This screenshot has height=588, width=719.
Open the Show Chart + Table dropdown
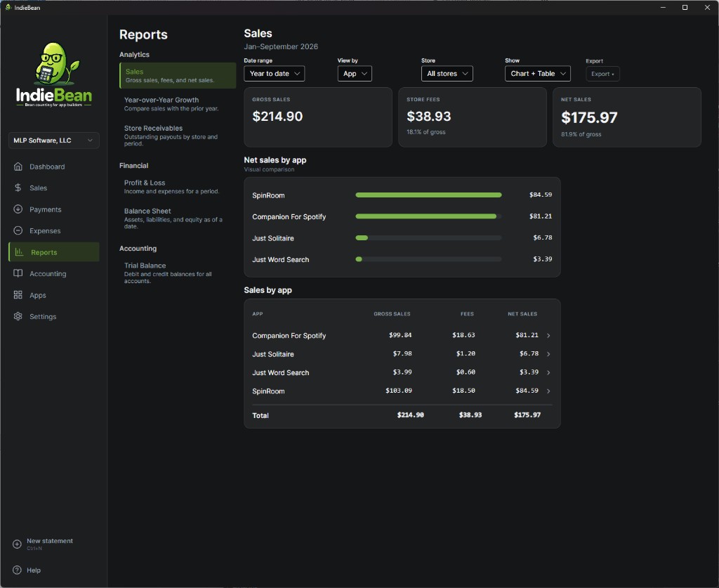(537, 73)
